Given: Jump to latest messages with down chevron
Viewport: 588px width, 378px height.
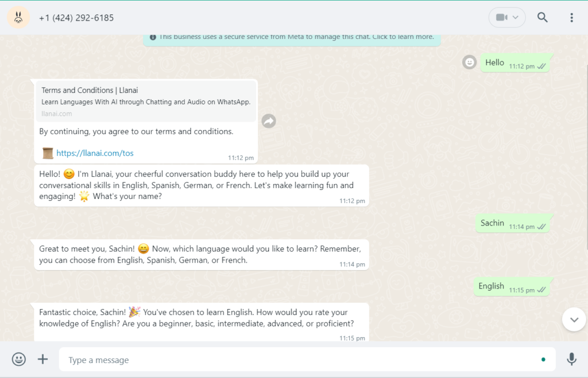Looking at the screenshot, I should coord(574,319).
